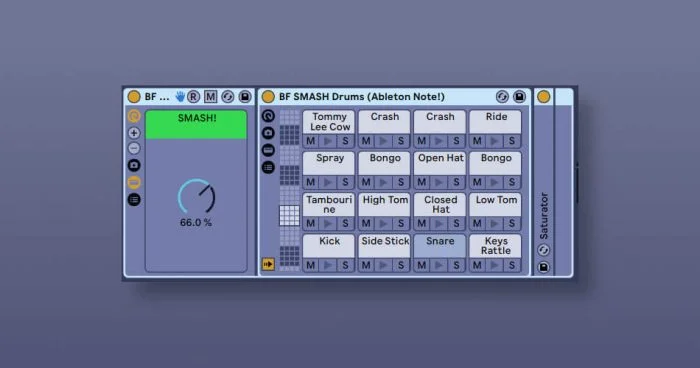Image resolution: width=700 pixels, height=368 pixels.
Task: Mute the Open Hat pad
Action: (422, 182)
